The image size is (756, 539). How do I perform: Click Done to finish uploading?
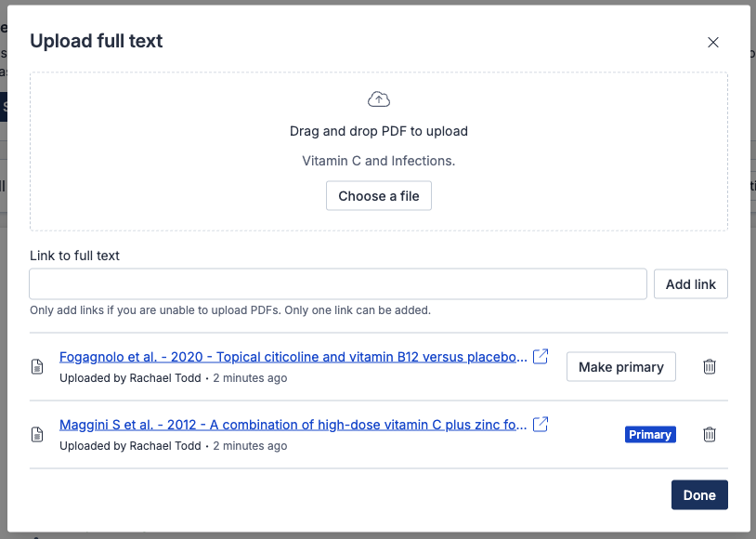point(698,495)
